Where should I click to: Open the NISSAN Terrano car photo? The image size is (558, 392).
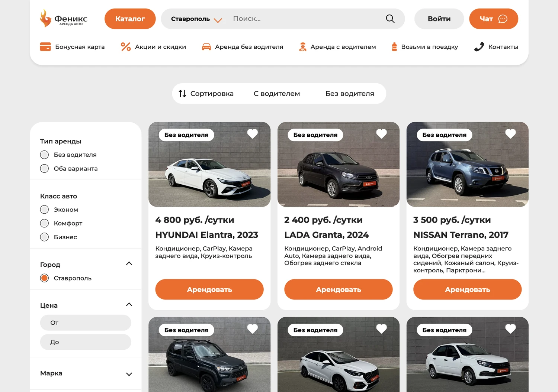468,164
